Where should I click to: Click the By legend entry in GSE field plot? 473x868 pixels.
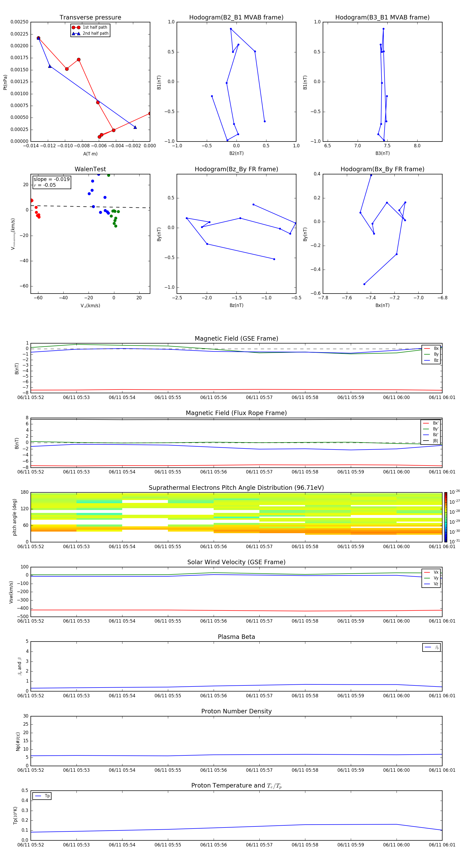pos(431,354)
